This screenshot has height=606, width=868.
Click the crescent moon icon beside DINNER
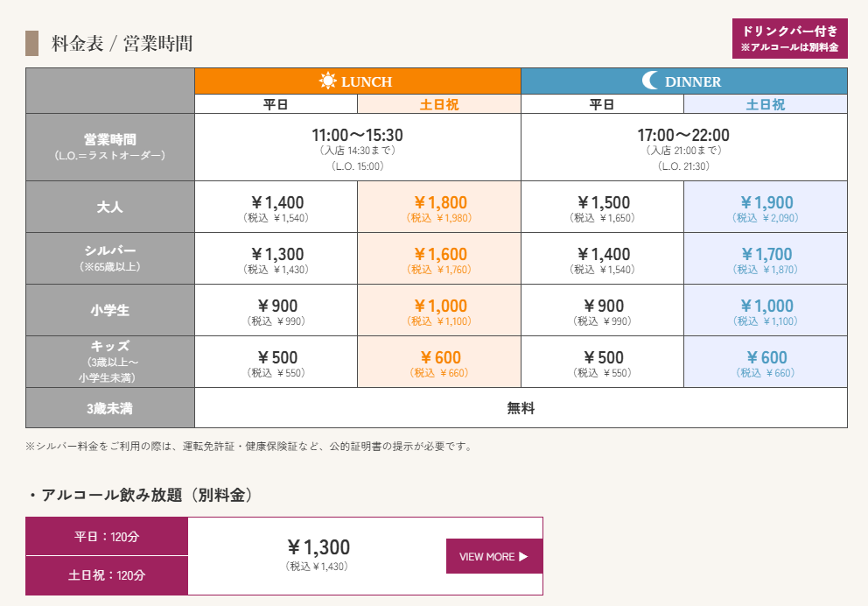pos(650,81)
